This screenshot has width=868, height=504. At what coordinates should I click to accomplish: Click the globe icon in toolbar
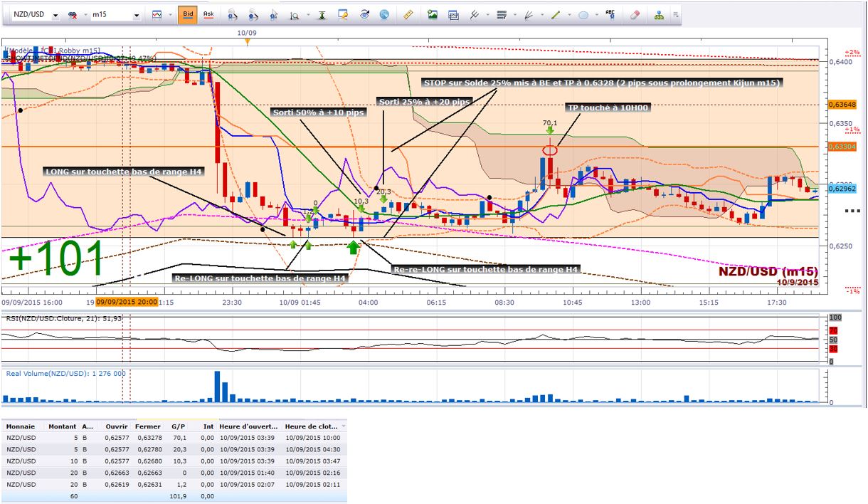pyautogui.click(x=384, y=14)
